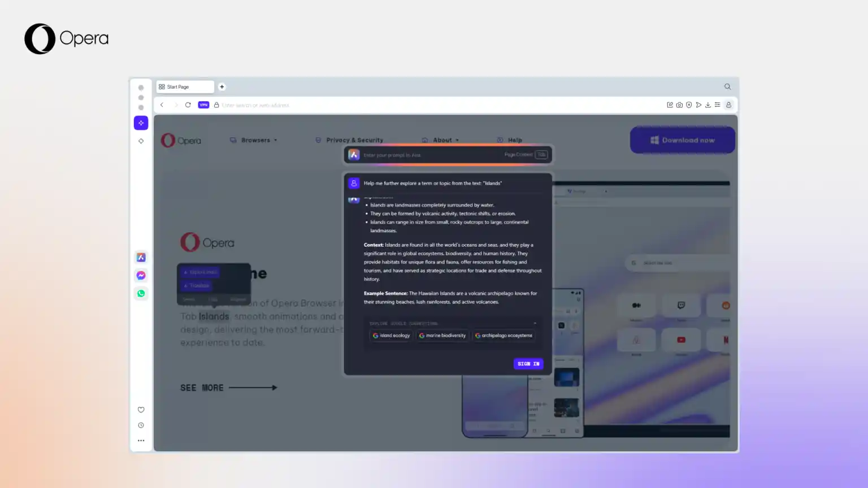Click the snapshot camera icon

pyautogui.click(x=679, y=105)
